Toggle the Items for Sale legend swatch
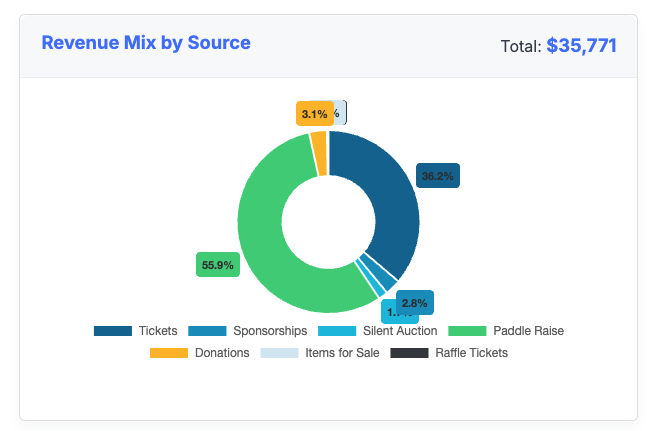The width and height of the screenshot is (652, 431). pos(279,353)
